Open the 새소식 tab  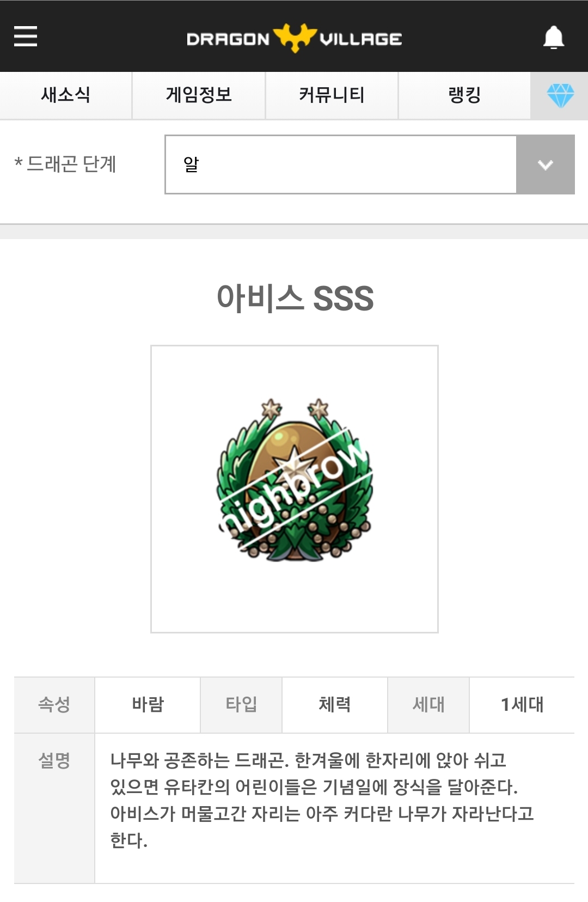point(66,95)
